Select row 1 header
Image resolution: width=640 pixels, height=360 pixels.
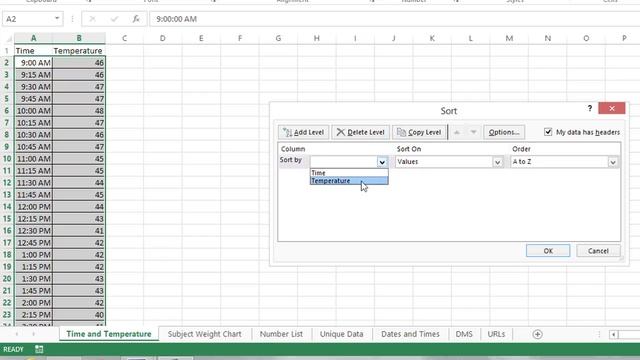click(7, 51)
